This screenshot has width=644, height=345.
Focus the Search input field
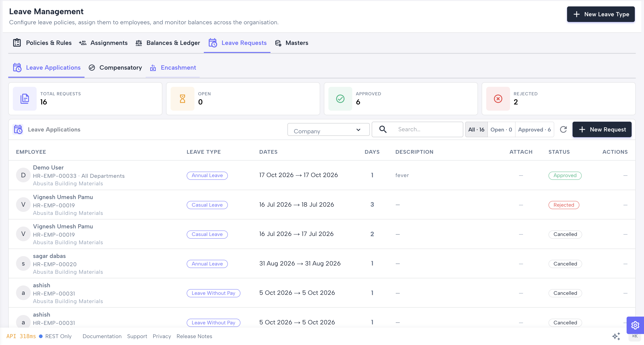(417, 129)
